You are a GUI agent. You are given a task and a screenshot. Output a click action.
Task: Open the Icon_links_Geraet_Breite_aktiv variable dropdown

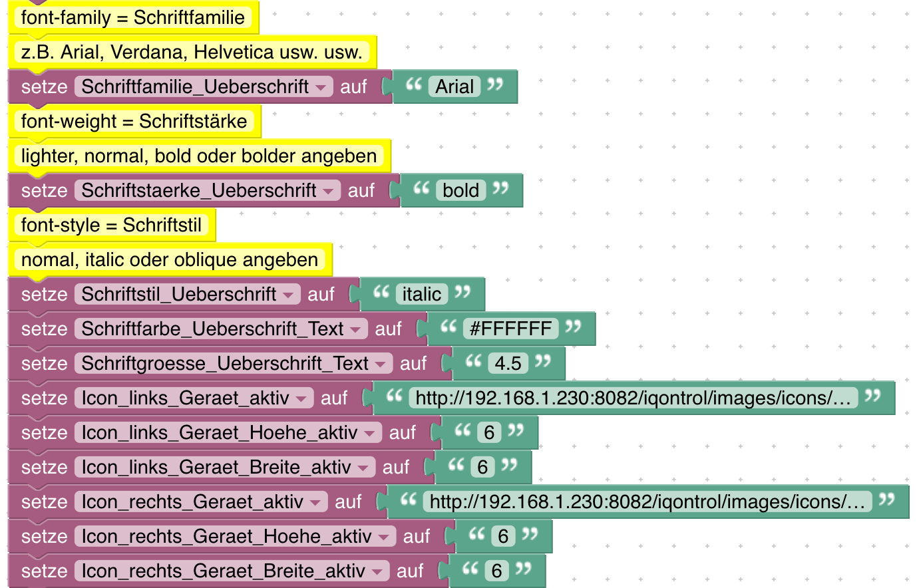pyautogui.click(x=225, y=467)
